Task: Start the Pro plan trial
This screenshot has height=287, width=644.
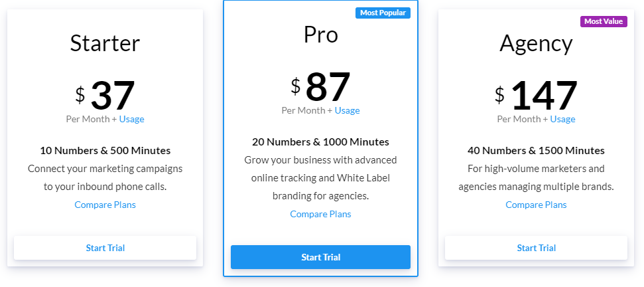Action: [x=320, y=257]
